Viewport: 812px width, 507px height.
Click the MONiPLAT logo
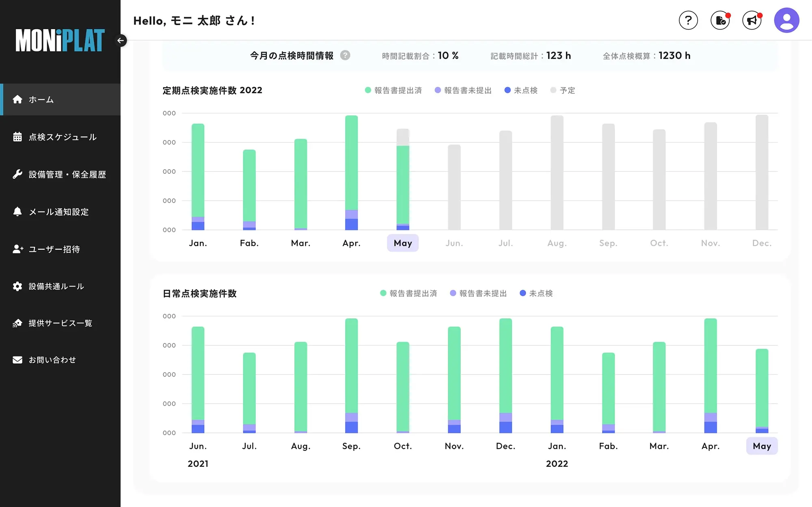tap(60, 40)
